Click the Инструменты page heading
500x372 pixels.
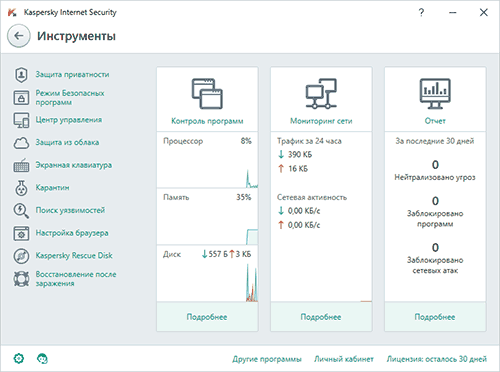tap(76, 36)
